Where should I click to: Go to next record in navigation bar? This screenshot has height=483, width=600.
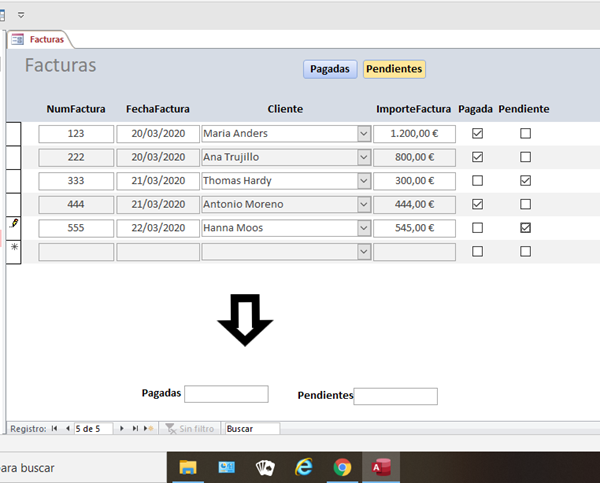point(122,428)
